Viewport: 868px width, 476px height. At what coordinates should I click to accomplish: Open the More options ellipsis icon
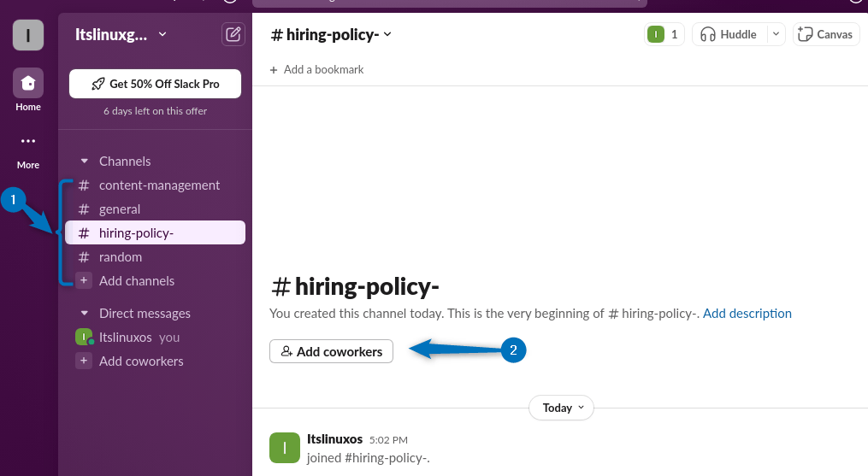[x=28, y=142]
